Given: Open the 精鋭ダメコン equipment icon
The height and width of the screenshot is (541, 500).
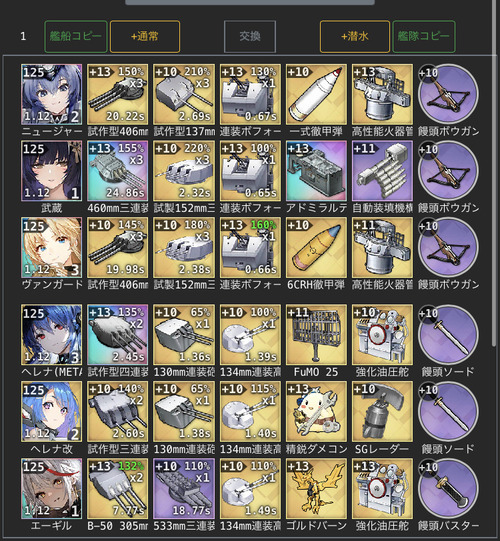Looking at the screenshot, I should point(316,412).
